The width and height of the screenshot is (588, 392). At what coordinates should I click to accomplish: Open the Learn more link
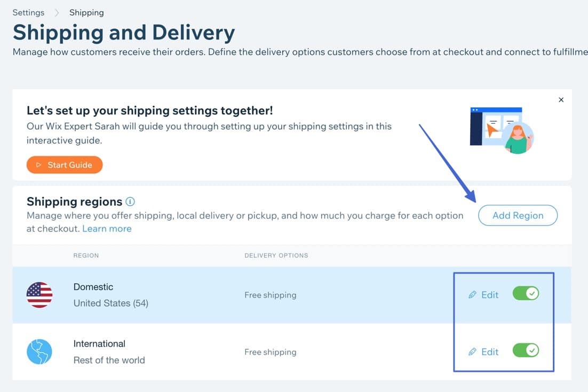[x=107, y=228]
